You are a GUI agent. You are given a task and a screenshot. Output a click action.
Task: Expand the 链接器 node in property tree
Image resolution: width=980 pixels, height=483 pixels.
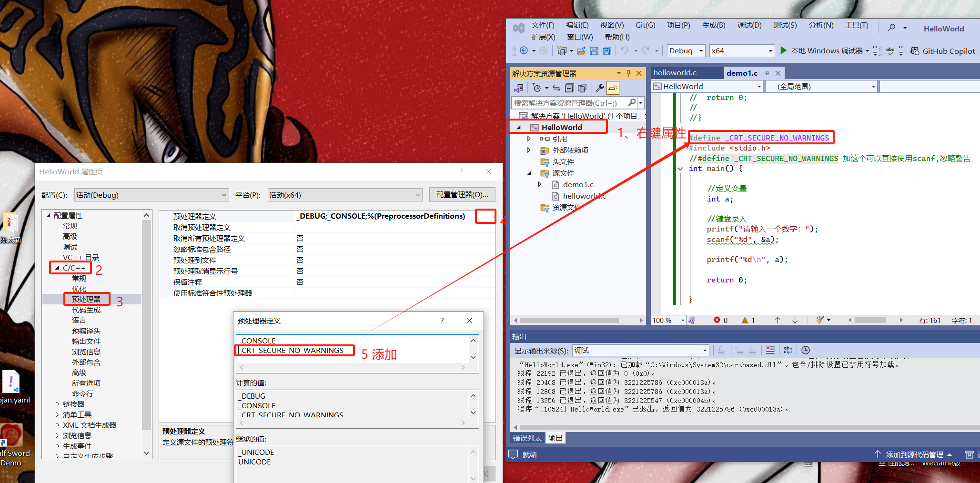pos(57,404)
